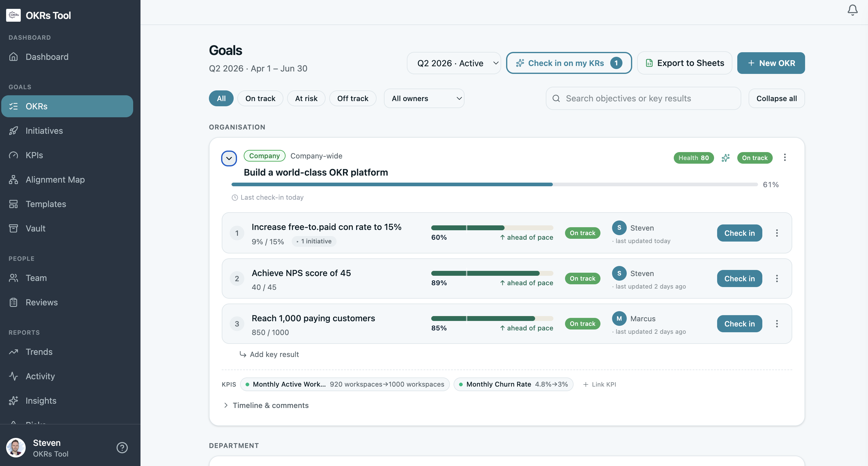This screenshot has width=868, height=466.
Task: Open the help question mark icon
Action: (x=122, y=447)
